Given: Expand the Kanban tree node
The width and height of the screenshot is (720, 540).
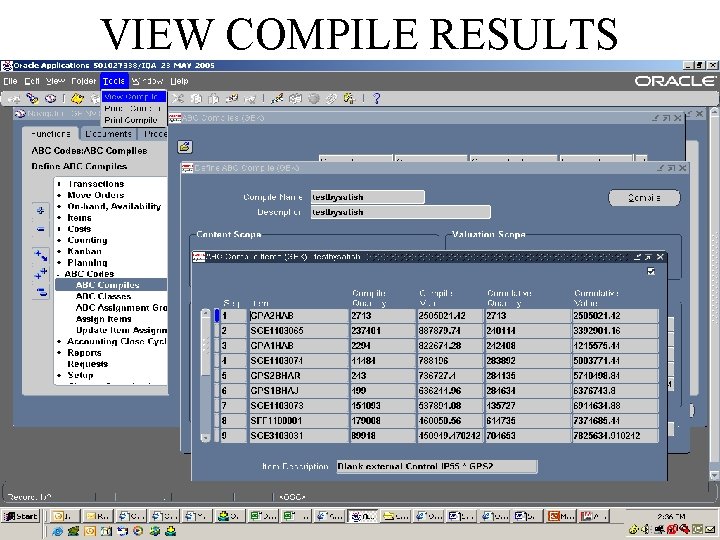Looking at the screenshot, I should tap(59, 251).
